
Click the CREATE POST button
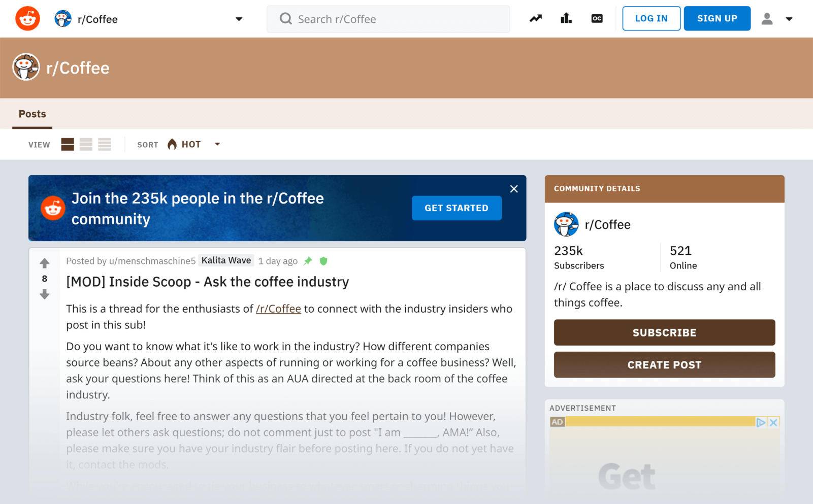[665, 365]
